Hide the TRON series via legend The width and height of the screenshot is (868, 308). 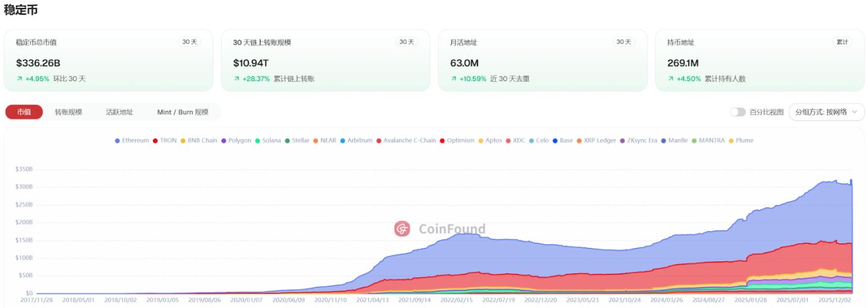[x=164, y=141]
